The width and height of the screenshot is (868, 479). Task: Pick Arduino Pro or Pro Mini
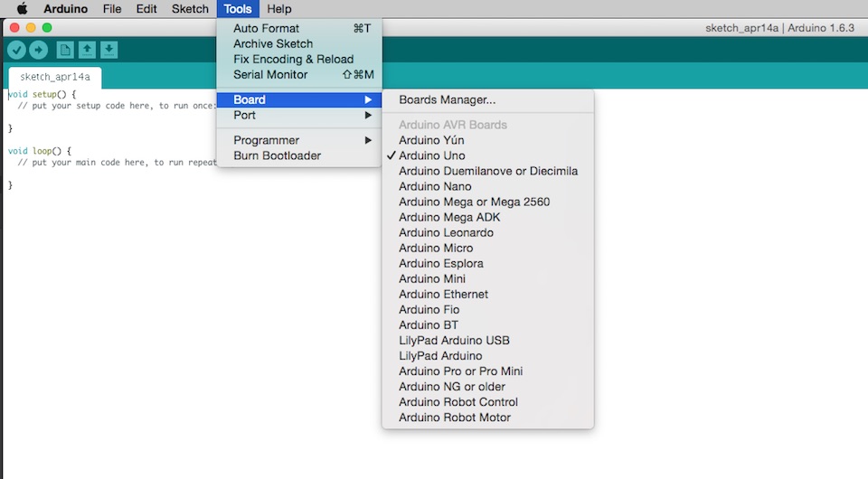tap(487, 371)
